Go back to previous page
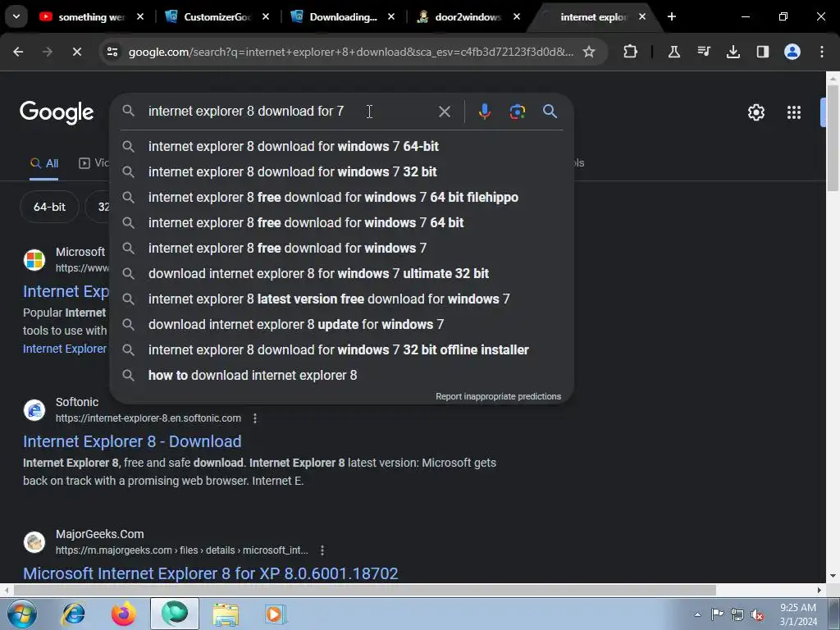The width and height of the screenshot is (840, 630). tap(18, 52)
